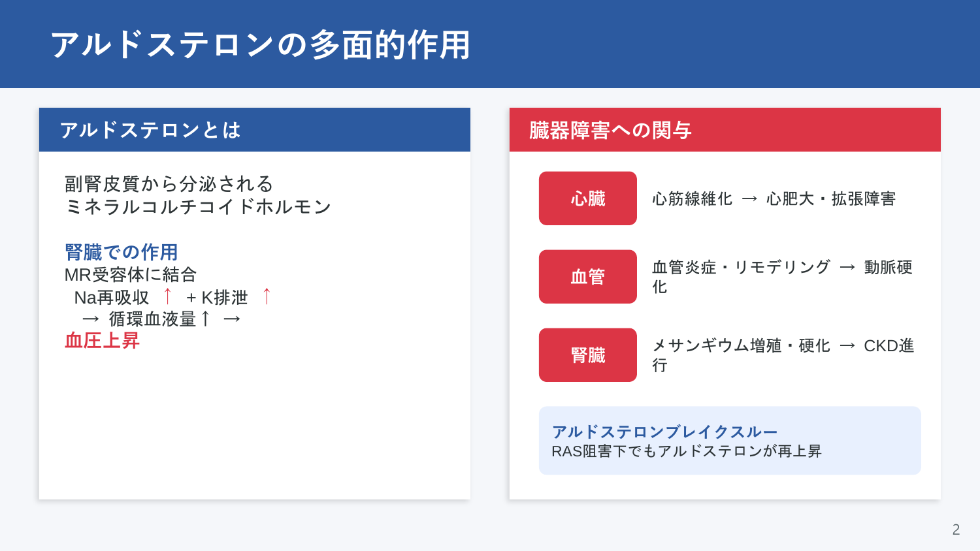Click the red 血管 label box
The image size is (980, 551).
tap(588, 277)
